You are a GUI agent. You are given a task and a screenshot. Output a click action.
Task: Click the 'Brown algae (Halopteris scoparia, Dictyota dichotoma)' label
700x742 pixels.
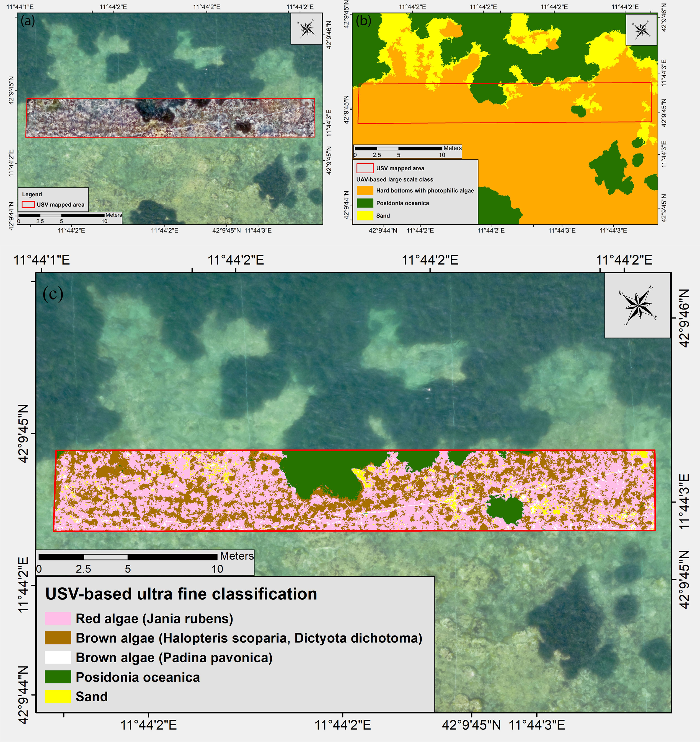click(249, 638)
